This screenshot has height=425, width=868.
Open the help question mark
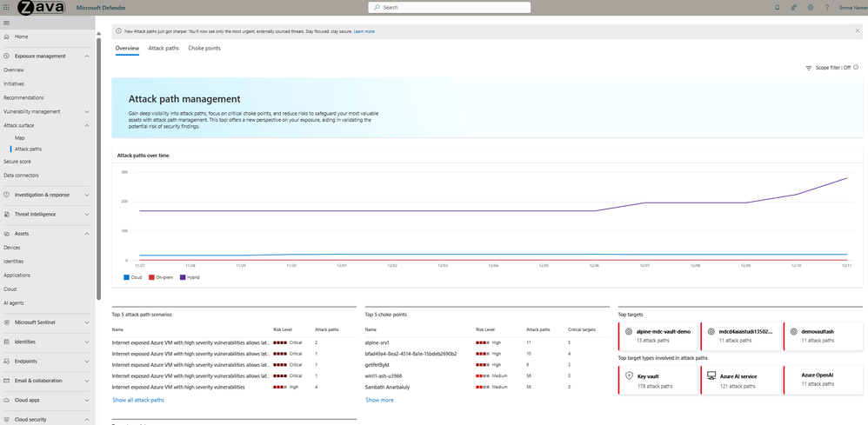827,8
